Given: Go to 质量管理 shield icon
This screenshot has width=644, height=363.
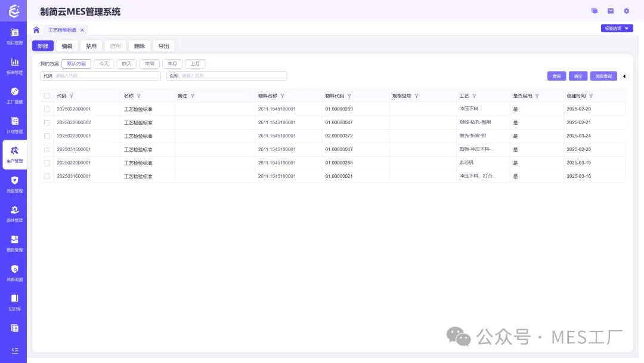Looking at the screenshot, I should [x=14, y=183].
